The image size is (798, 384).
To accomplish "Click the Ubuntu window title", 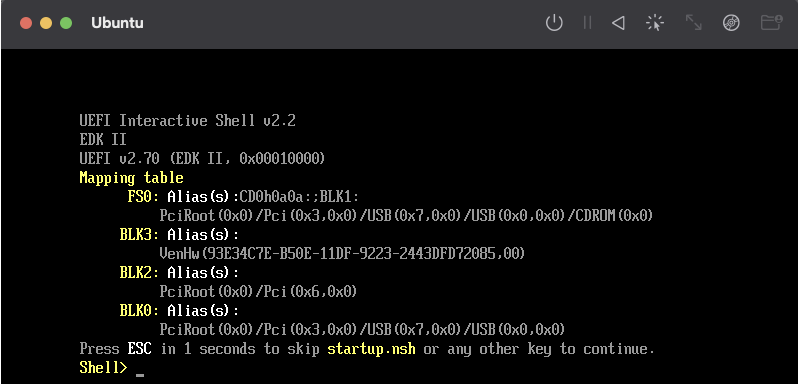I will (117, 23).
